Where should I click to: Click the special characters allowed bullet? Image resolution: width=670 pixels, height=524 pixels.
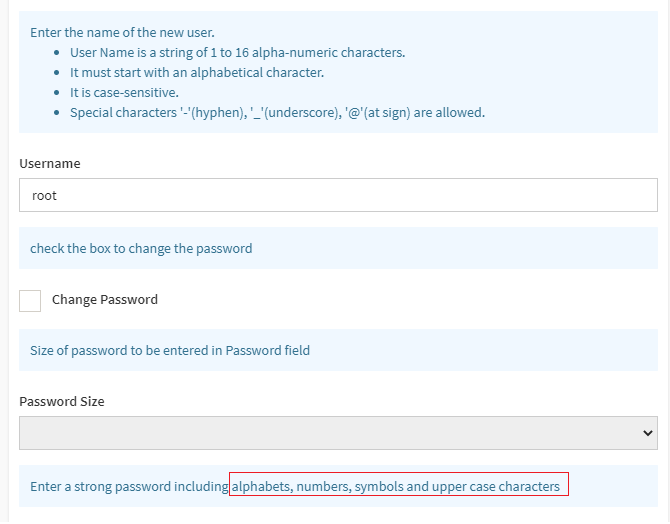pyautogui.click(x=277, y=112)
